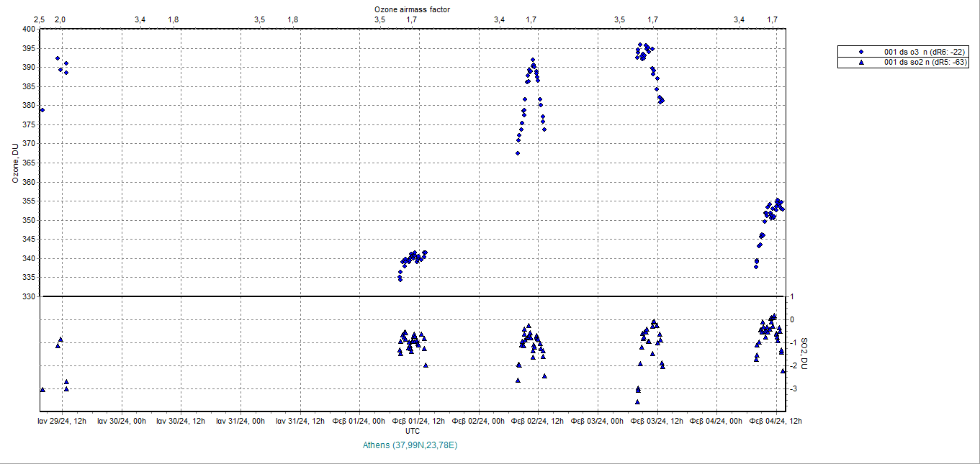The height and width of the screenshot is (464, 980).
Task: Click the "SO2, DU" right axis title
Action: coord(804,354)
